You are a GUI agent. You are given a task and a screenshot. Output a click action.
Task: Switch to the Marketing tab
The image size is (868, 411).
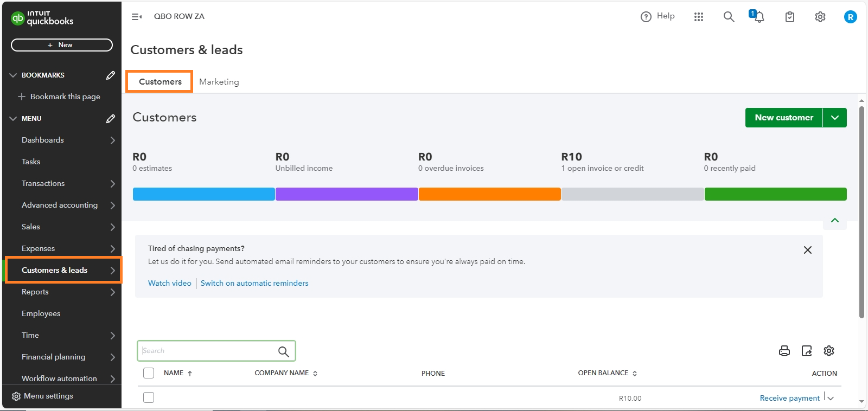point(219,82)
